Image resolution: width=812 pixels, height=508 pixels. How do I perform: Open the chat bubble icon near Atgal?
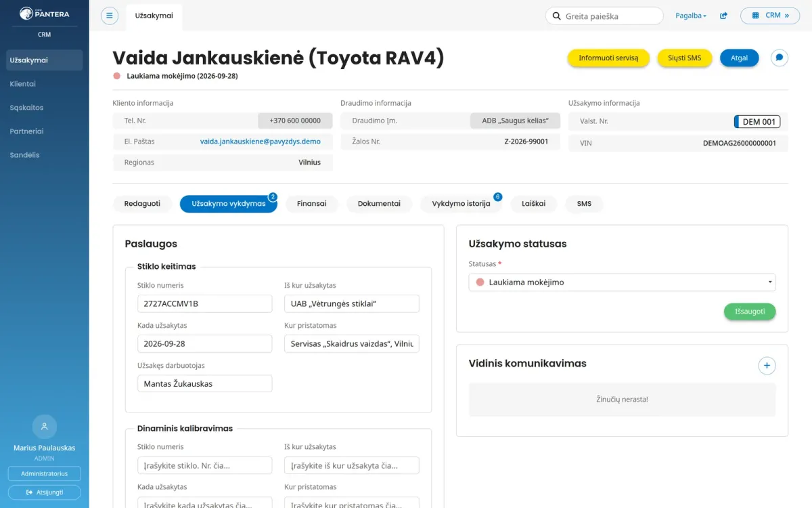point(780,58)
